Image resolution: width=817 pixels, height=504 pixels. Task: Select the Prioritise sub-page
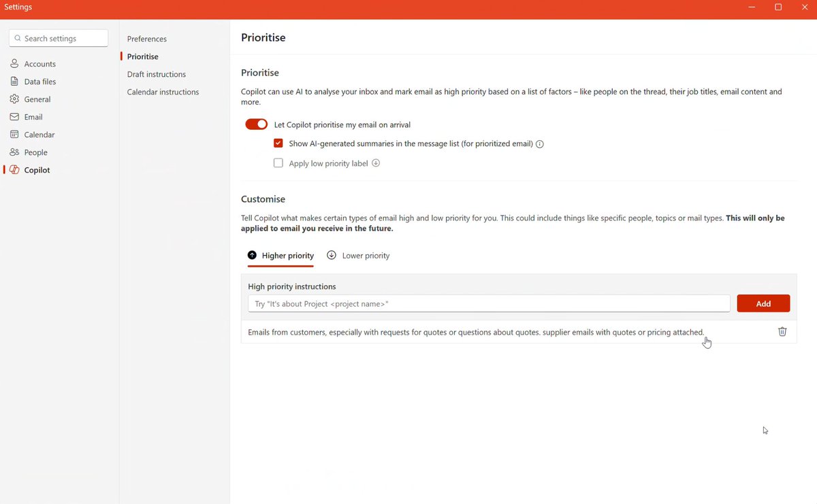[x=142, y=56]
